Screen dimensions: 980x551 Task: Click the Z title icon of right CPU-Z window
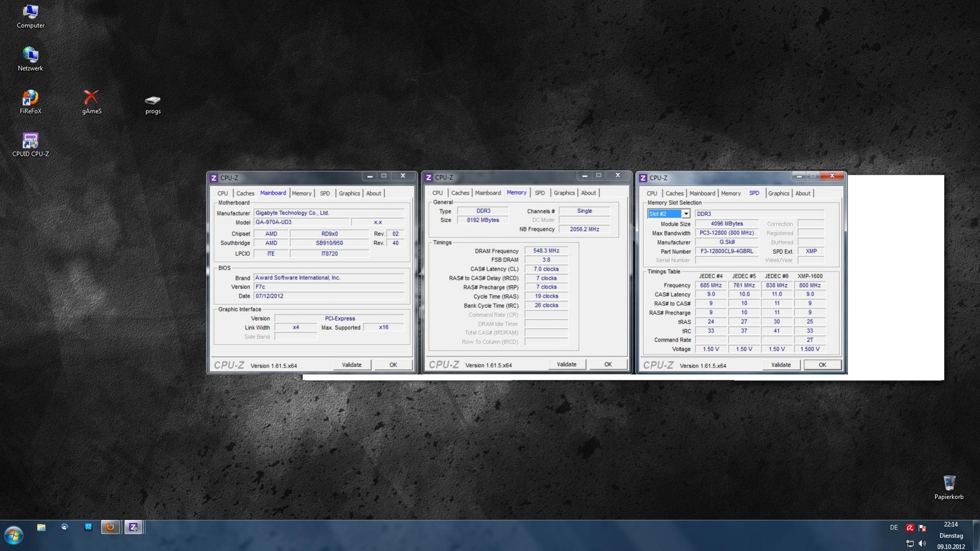(x=643, y=178)
